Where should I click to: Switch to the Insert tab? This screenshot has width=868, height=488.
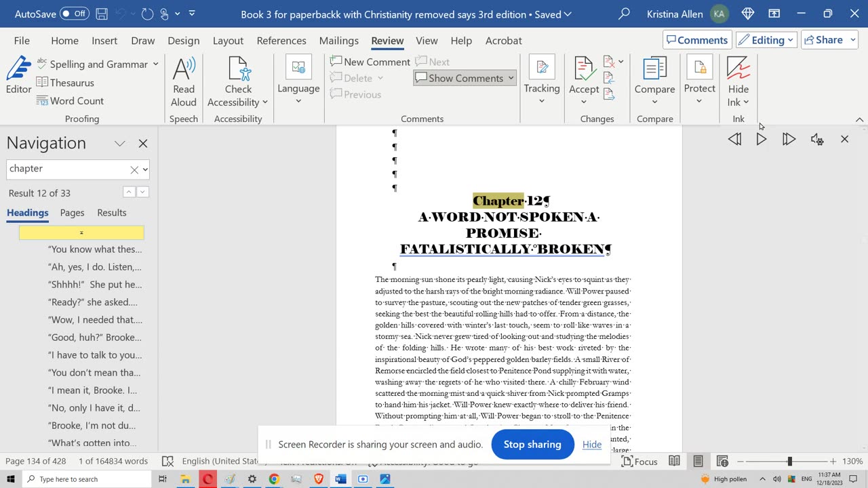pos(104,41)
